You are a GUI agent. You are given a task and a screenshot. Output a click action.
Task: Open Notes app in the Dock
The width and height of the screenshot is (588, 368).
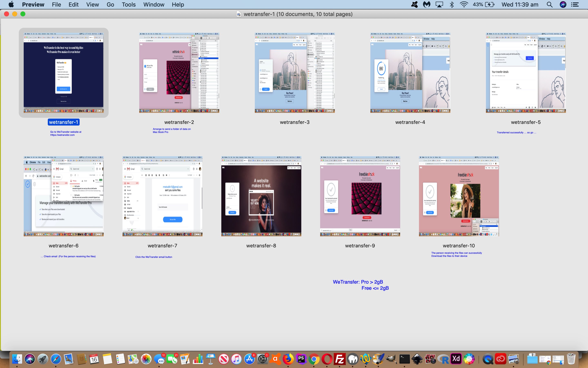click(x=107, y=359)
